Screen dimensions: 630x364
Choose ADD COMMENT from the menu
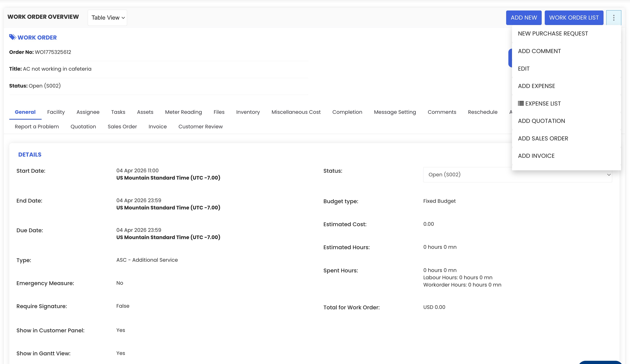(x=539, y=51)
